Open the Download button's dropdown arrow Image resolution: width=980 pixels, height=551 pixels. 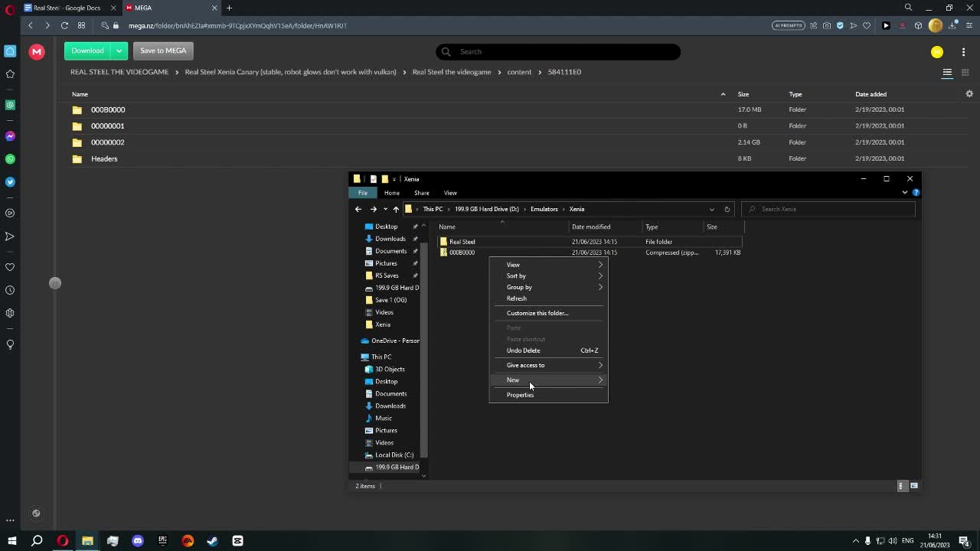point(117,51)
